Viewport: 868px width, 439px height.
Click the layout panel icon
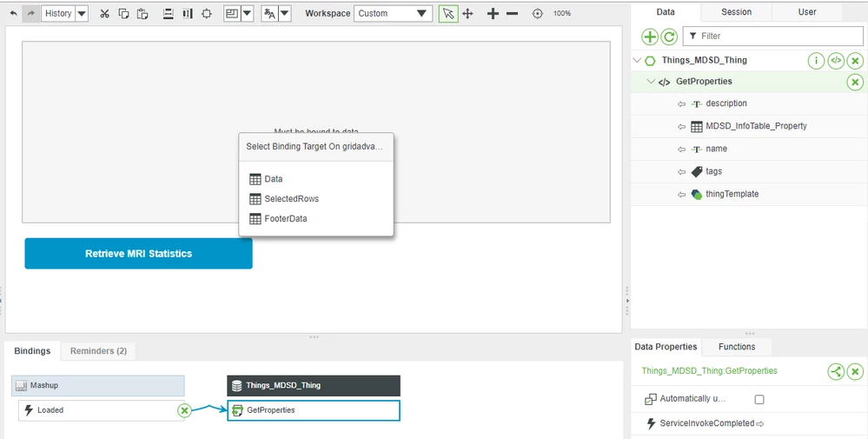(x=233, y=13)
